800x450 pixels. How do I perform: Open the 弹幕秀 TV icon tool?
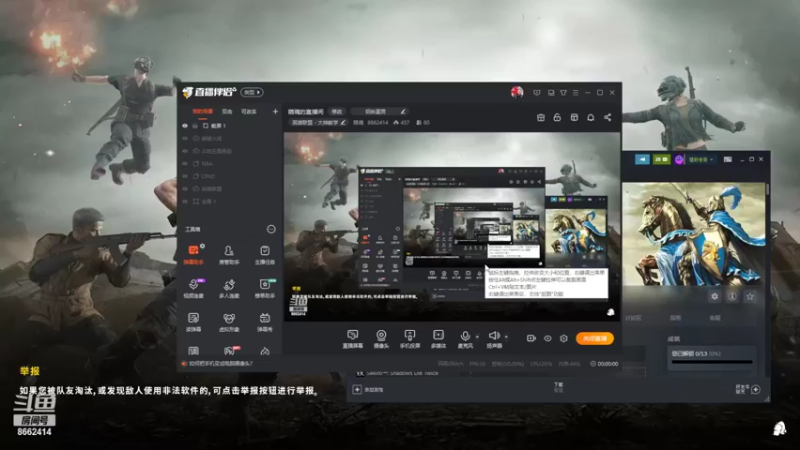[265, 322]
